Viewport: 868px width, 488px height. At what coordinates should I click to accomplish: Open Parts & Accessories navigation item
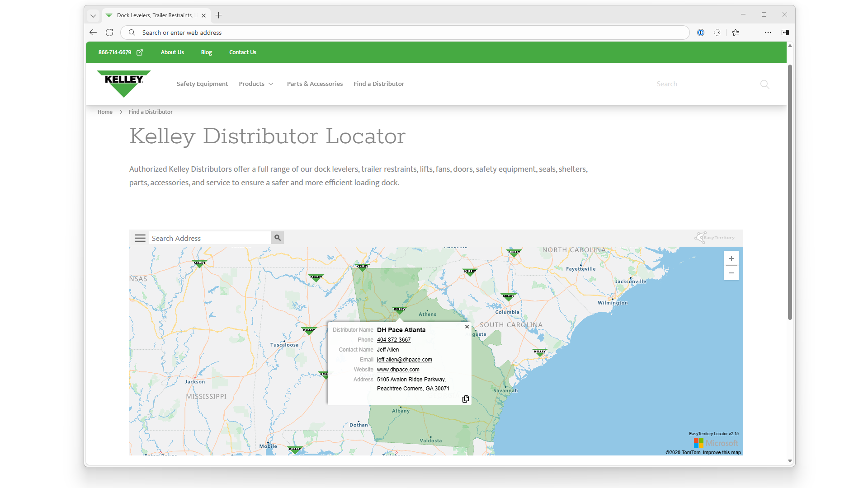(315, 84)
